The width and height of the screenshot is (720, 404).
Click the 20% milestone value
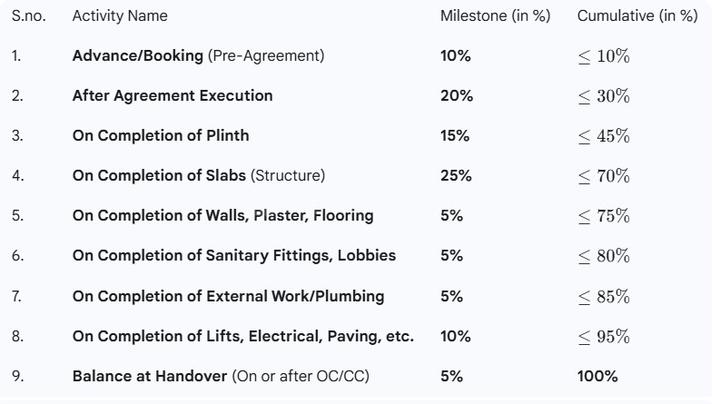(x=456, y=96)
